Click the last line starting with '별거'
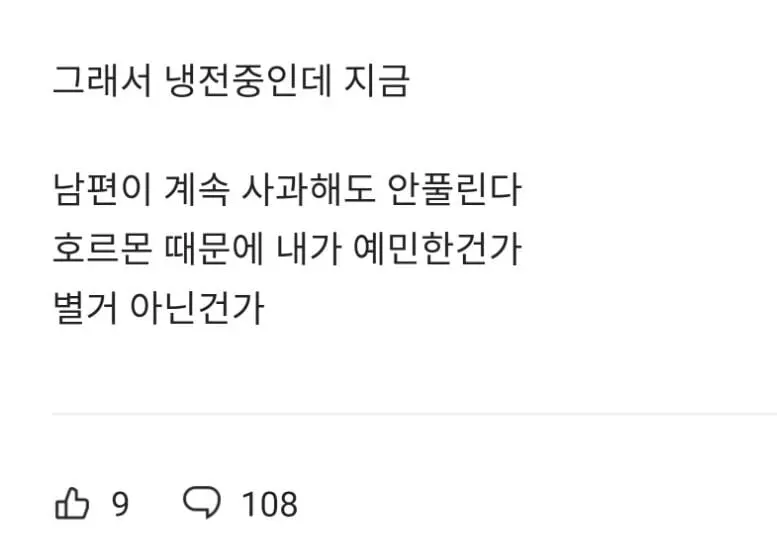 click(x=158, y=308)
